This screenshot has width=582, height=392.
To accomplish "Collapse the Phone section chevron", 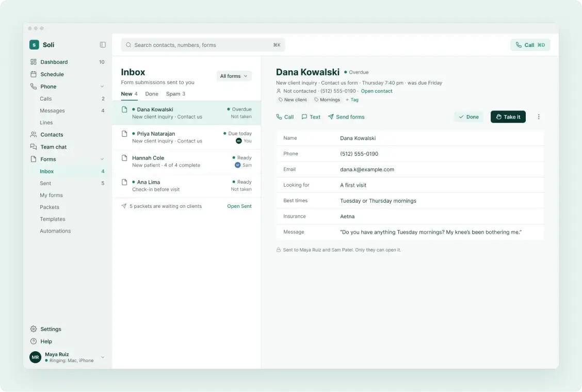I will (102, 87).
